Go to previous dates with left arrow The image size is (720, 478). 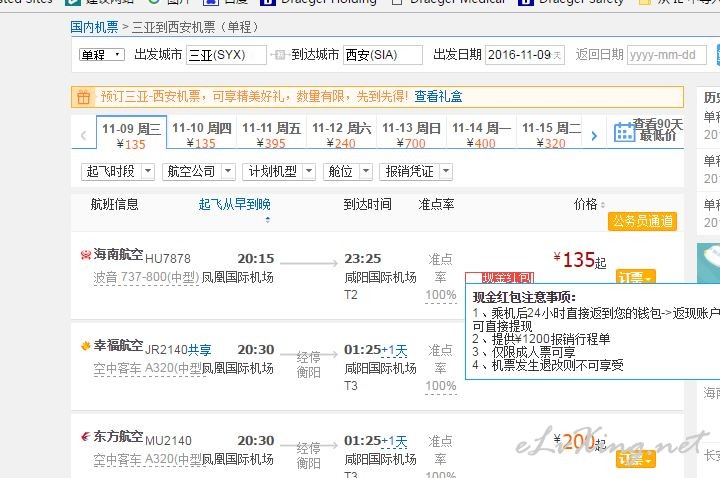(x=83, y=135)
